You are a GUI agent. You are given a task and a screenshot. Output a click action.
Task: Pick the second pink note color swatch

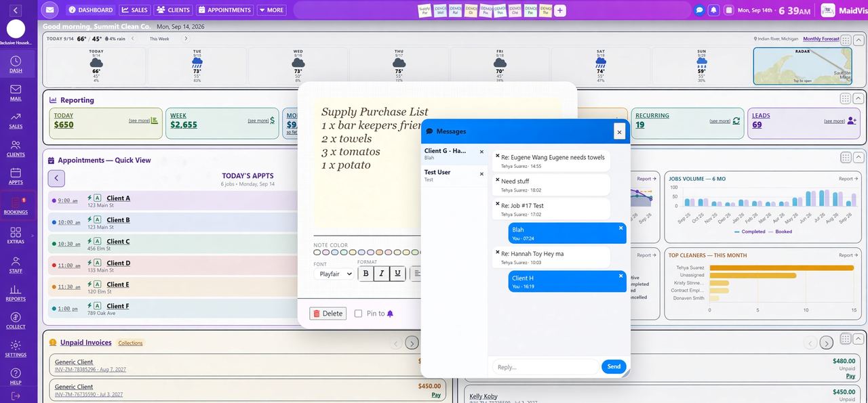[326, 253]
